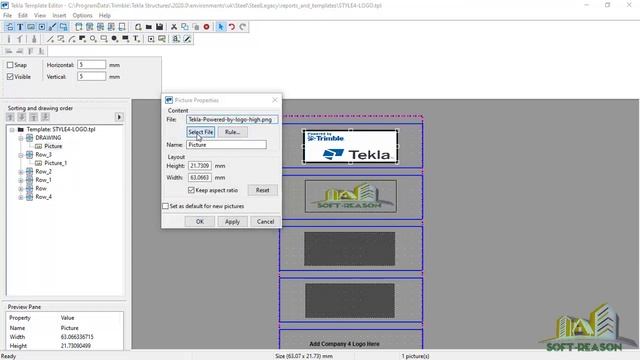
Task: Select the draw Line tool
Action: coord(50,39)
